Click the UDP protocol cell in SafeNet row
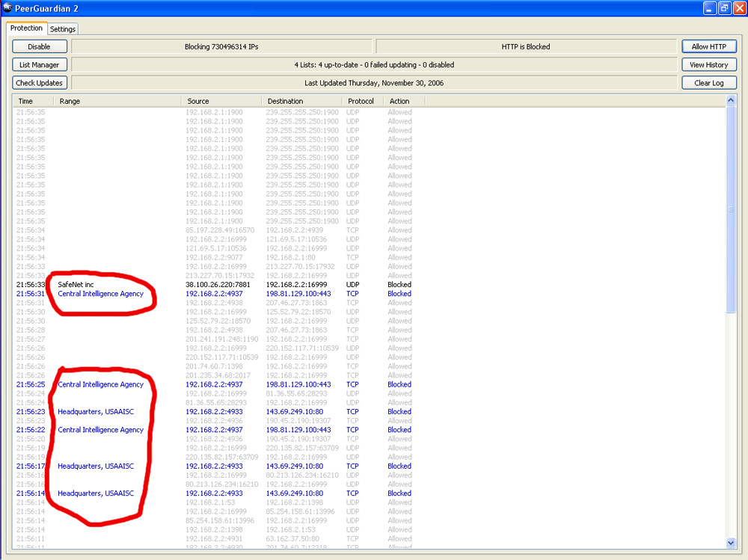The width and height of the screenshot is (748, 560). tap(352, 285)
